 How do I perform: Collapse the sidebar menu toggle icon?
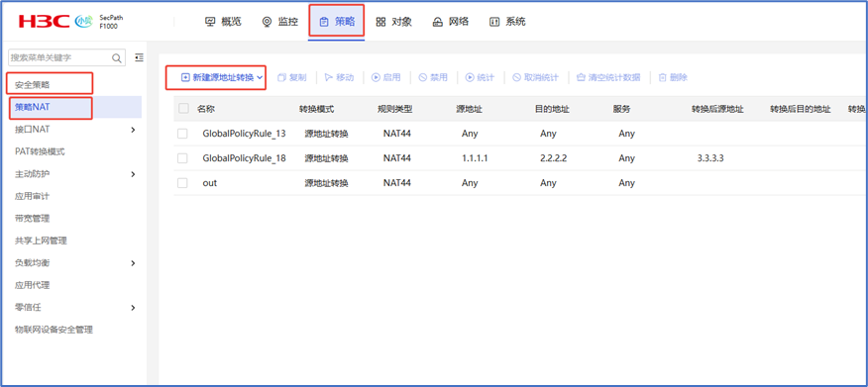[139, 57]
